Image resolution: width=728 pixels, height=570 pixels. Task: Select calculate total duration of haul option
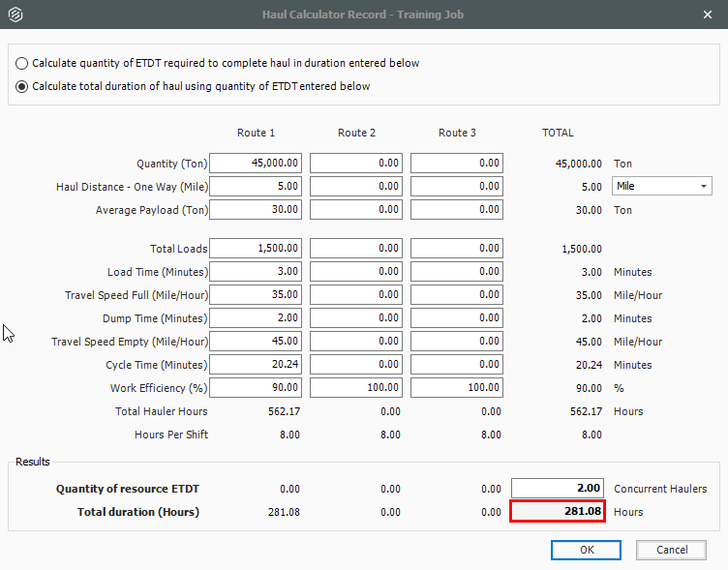pyautogui.click(x=22, y=86)
